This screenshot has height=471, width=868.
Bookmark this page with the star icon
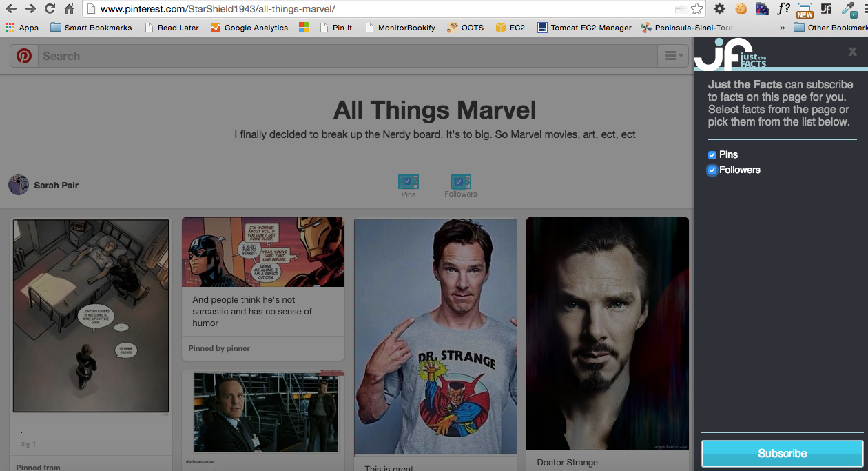pyautogui.click(x=697, y=9)
